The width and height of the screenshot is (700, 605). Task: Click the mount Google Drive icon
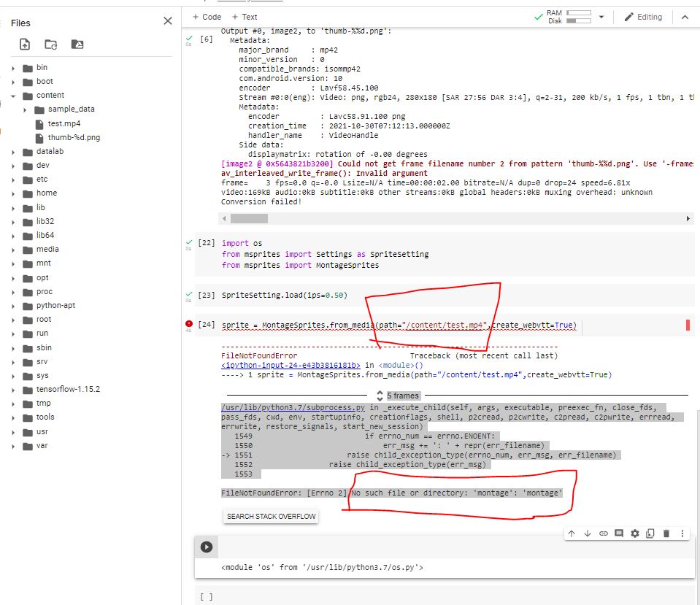(77, 45)
